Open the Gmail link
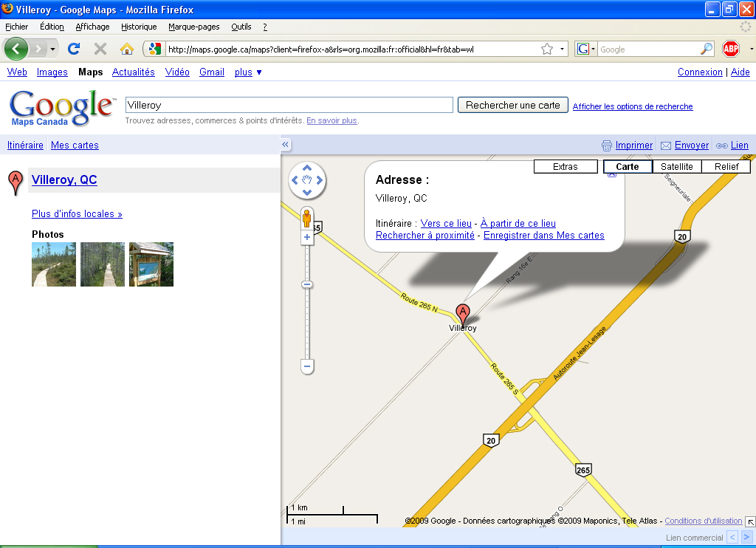Image resolution: width=756 pixels, height=548 pixels. coord(212,72)
